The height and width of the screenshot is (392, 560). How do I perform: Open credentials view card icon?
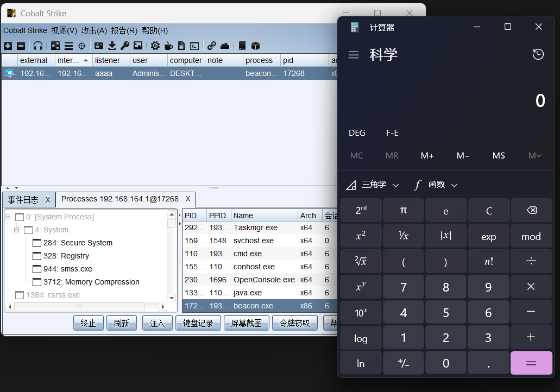pos(98,46)
